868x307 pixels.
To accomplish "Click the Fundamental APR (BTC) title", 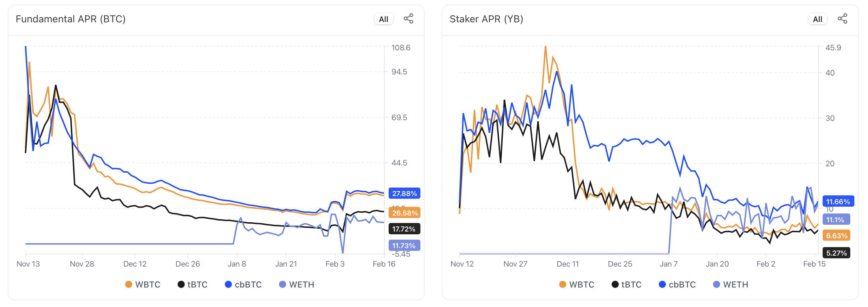I will [71, 19].
